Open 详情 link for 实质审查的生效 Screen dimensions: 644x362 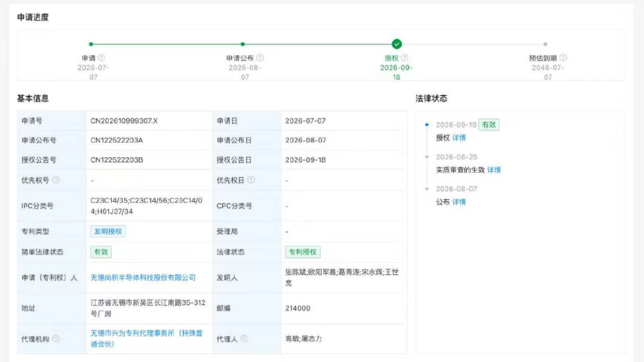pyautogui.click(x=494, y=170)
